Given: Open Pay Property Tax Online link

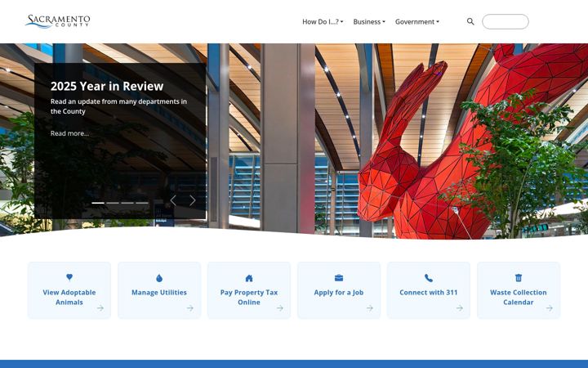Looking at the screenshot, I should [249, 290].
